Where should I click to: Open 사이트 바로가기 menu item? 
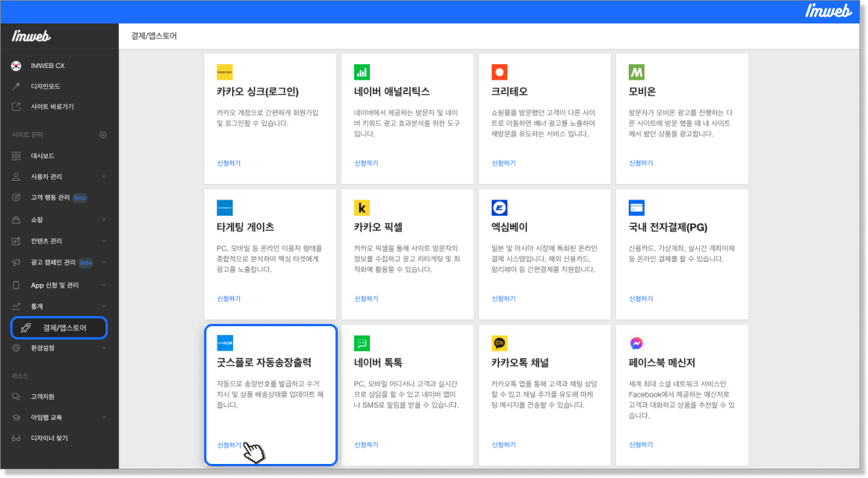(52, 106)
